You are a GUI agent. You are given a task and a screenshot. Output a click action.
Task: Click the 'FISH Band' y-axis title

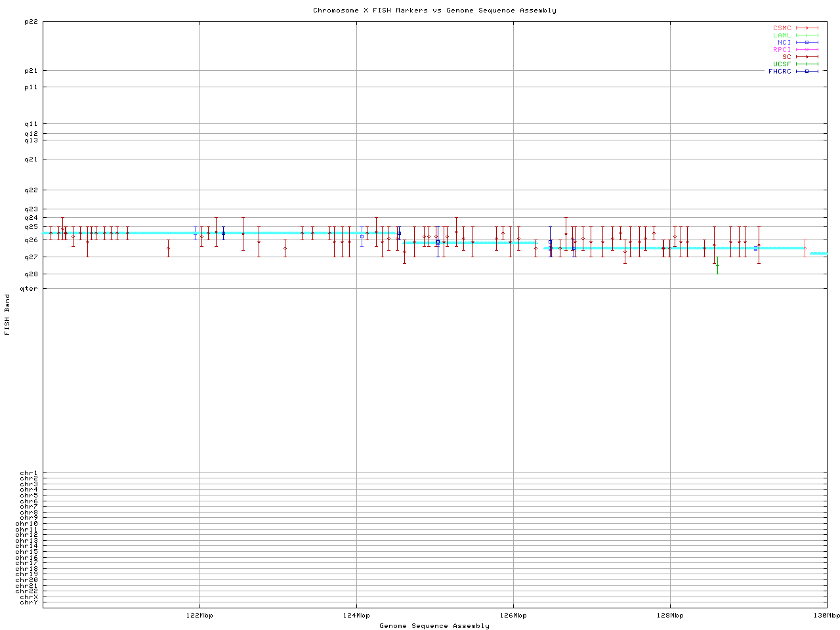click(x=8, y=314)
